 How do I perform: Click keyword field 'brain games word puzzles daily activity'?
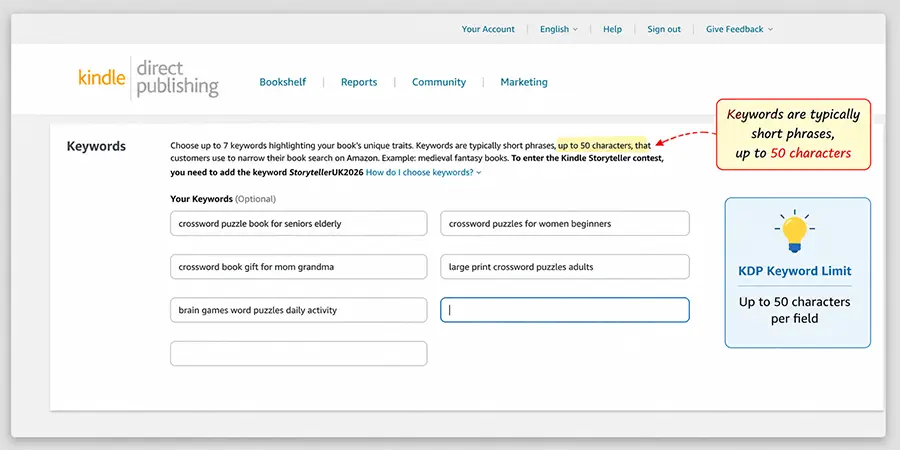[298, 310]
